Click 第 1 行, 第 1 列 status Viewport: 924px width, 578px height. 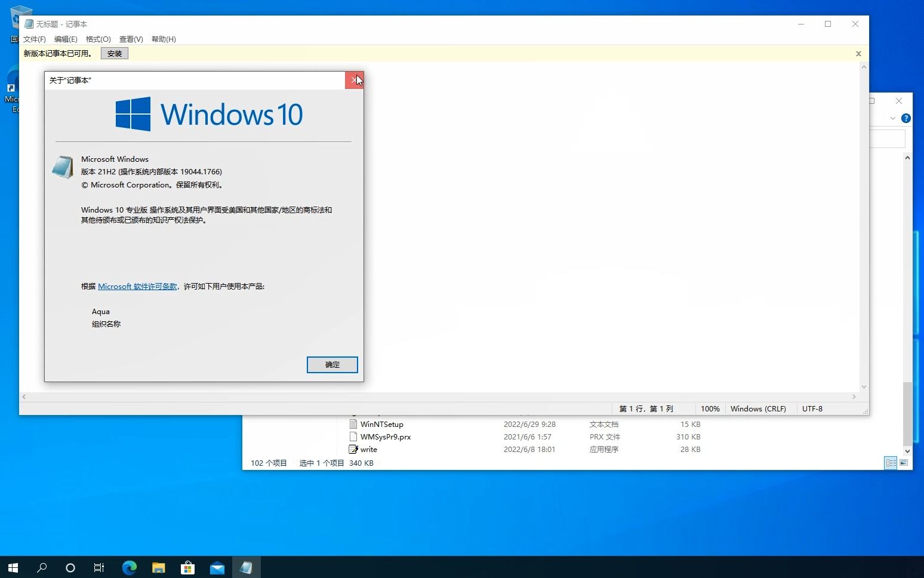[x=646, y=408]
